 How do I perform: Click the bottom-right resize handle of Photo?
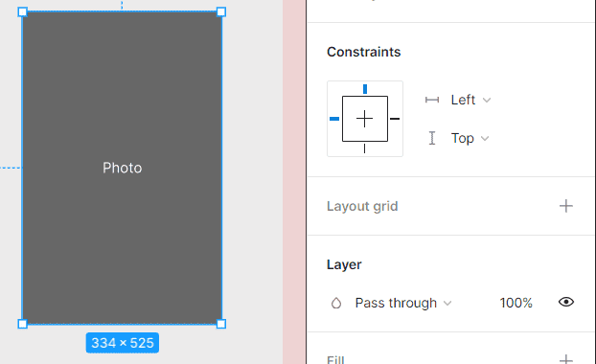coord(221,324)
